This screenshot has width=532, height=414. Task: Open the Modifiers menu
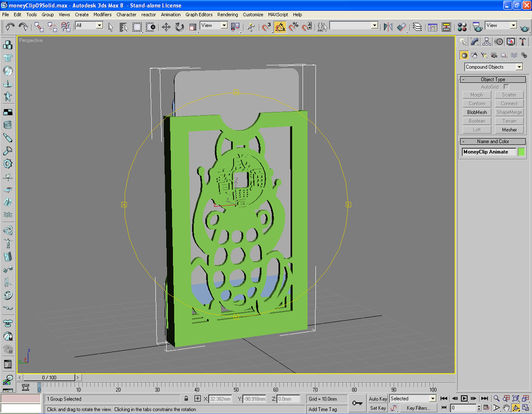coord(102,15)
